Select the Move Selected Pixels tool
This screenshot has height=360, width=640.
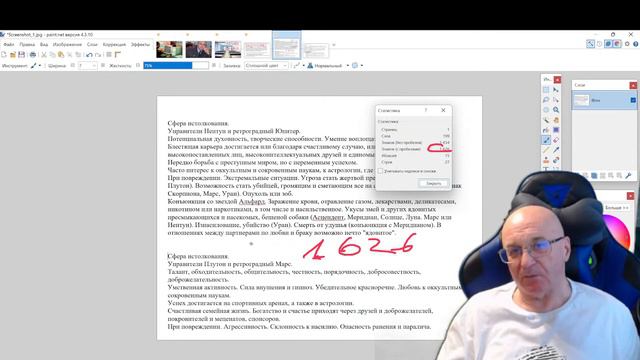[x=556, y=89]
